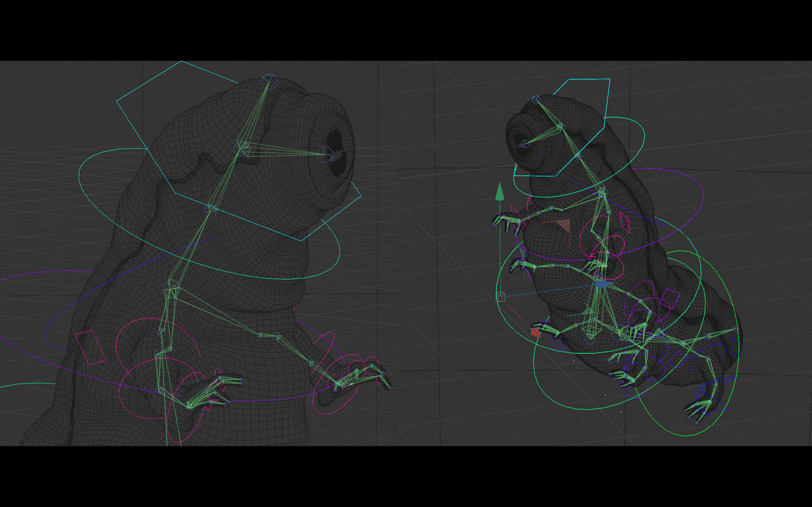The width and height of the screenshot is (812, 507).
Task: Click upper-left edge of cyan hexagon, left view
Action: [x=149, y=81]
